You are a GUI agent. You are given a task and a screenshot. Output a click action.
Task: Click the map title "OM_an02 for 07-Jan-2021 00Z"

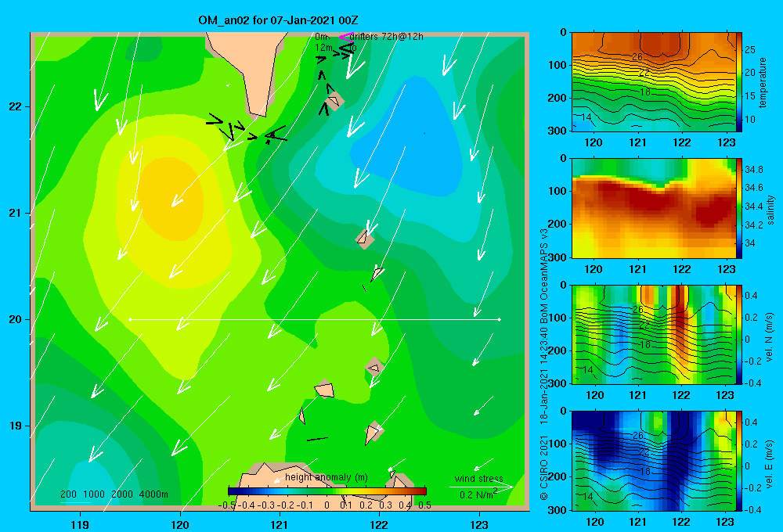[278, 20]
